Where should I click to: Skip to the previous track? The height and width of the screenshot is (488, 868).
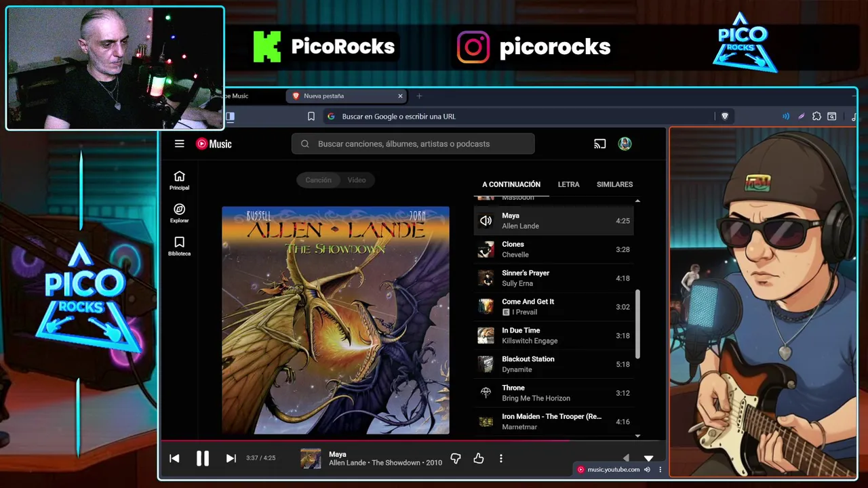tap(174, 458)
